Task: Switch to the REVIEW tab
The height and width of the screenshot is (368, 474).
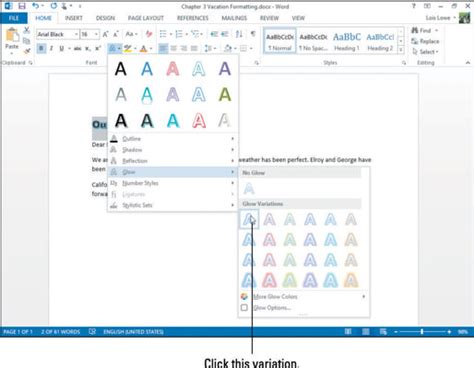Action: (x=269, y=18)
